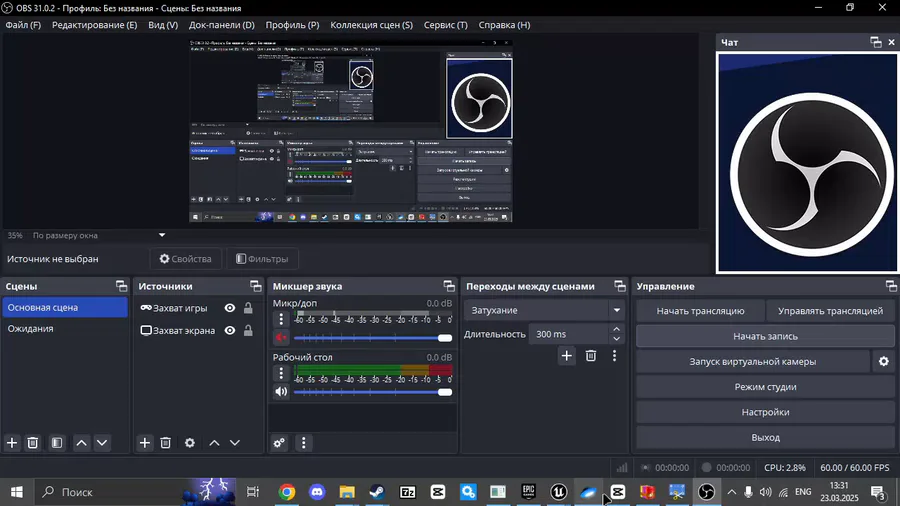
Task: Click the scene filters icon in Сцены panel
Action: tap(57, 443)
